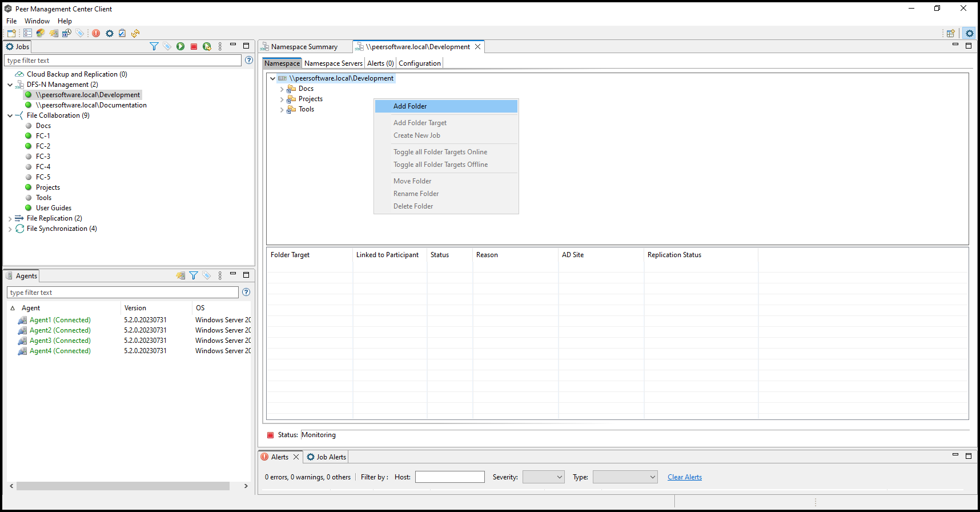
Task: Click the green start icon in Jobs toolbar
Action: coord(180,47)
